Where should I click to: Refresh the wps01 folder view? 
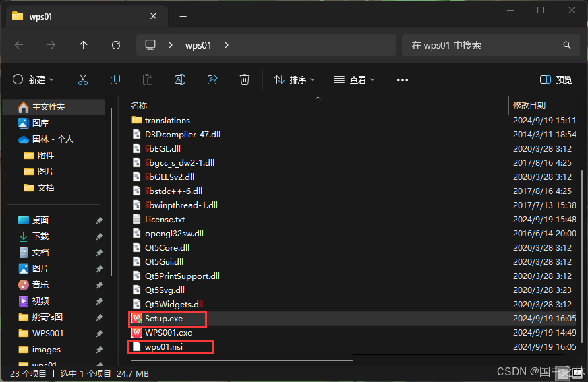116,45
